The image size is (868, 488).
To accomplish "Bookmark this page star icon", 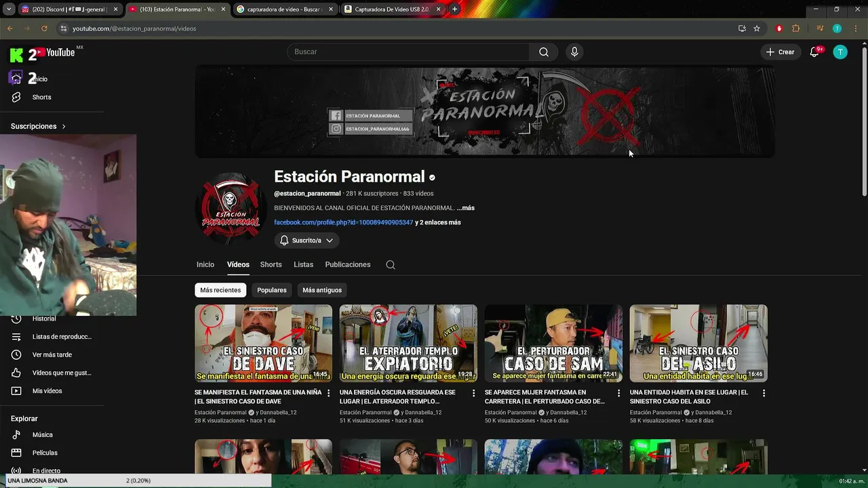I will [757, 28].
